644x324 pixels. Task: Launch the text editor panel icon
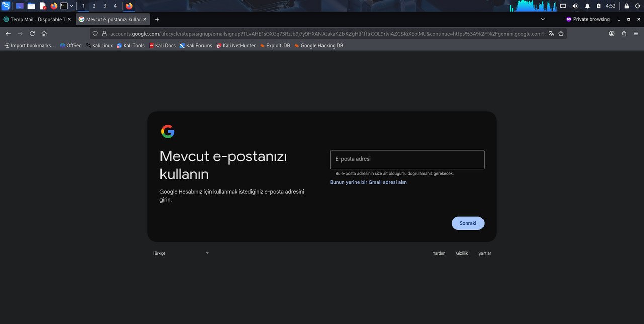pos(43,6)
